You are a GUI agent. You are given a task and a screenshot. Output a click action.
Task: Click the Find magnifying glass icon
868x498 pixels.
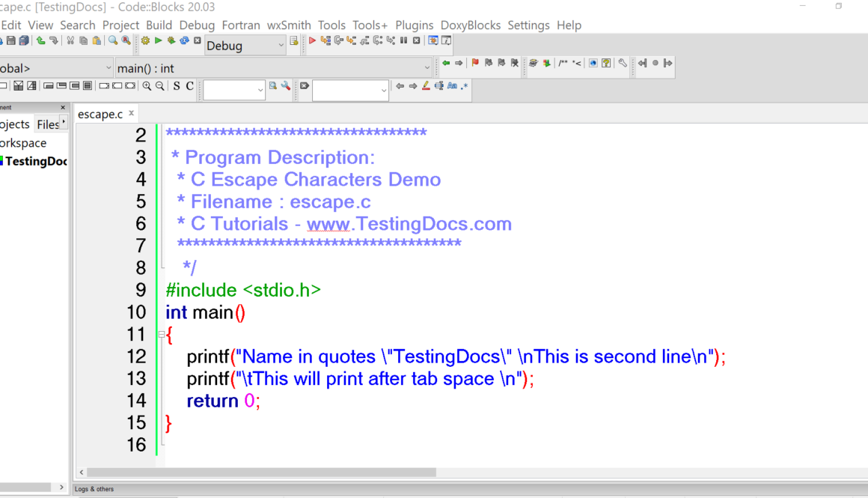point(112,41)
